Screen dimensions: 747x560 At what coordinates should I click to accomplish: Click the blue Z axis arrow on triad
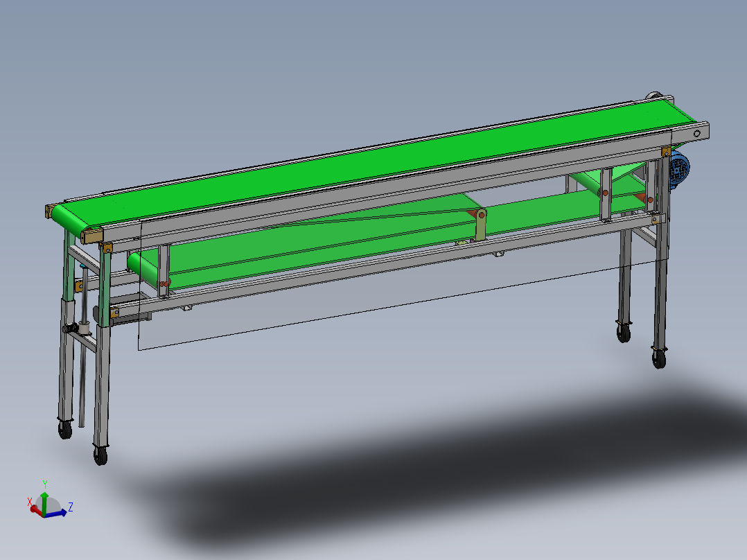56,514
